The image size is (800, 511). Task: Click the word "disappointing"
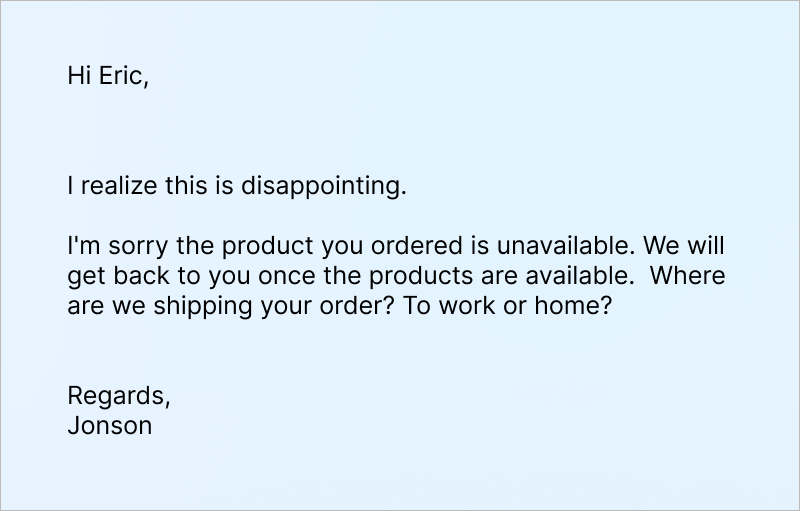click(x=323, y=187)
